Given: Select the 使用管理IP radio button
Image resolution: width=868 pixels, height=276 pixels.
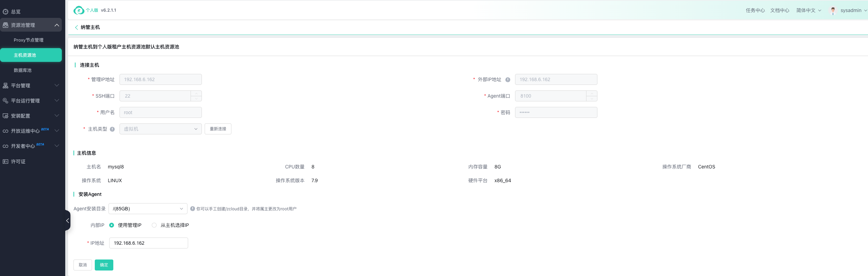Looking at the screenshot, I should [x=112, y=225].
